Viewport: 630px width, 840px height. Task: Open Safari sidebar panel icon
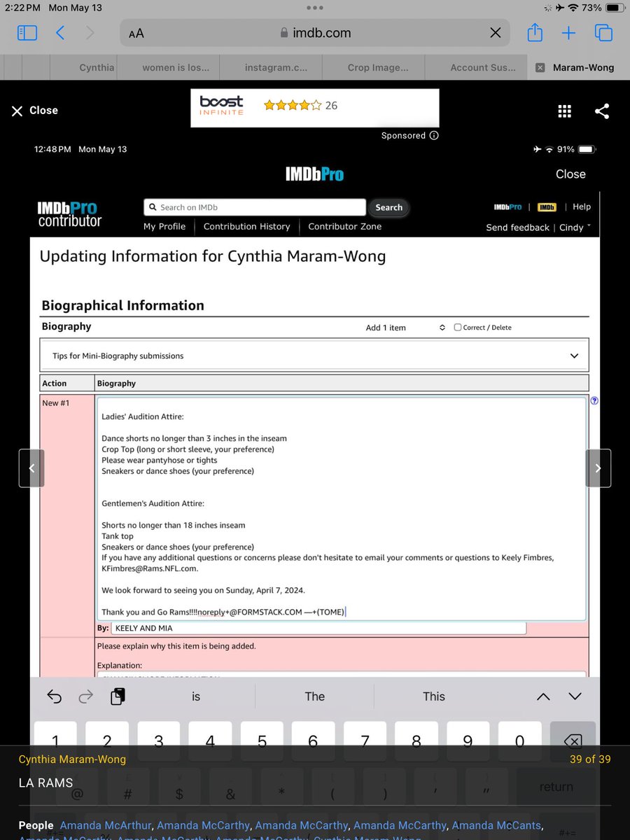[x=27, y=33]
